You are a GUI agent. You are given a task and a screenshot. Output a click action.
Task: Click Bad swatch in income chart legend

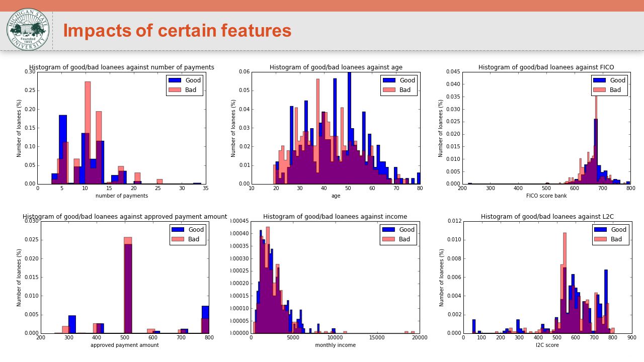(389, 239)
